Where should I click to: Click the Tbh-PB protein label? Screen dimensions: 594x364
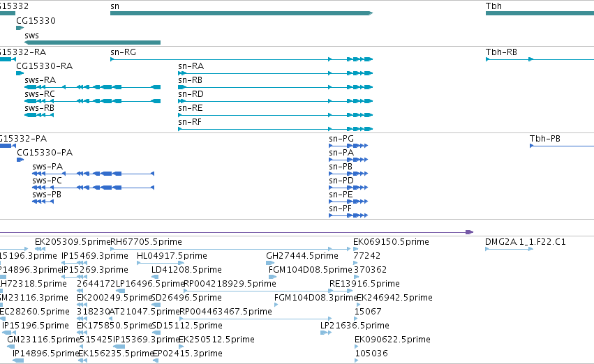pos(544,139)
